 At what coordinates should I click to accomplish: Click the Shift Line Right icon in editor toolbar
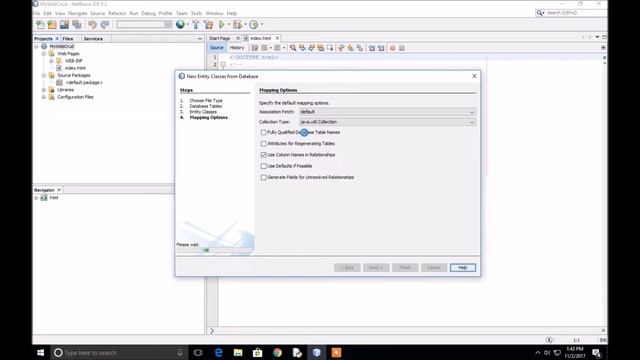[x=381, y=48]
